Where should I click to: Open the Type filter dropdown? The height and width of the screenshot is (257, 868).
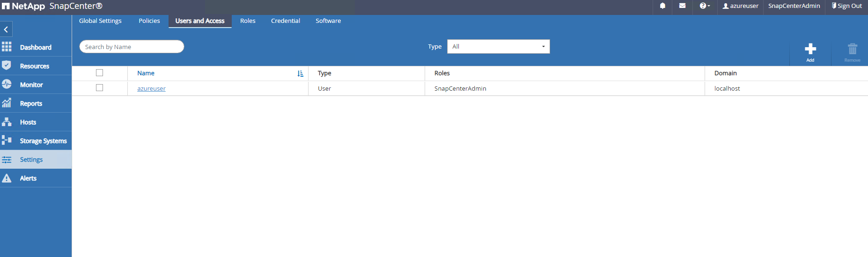point(498,46)
